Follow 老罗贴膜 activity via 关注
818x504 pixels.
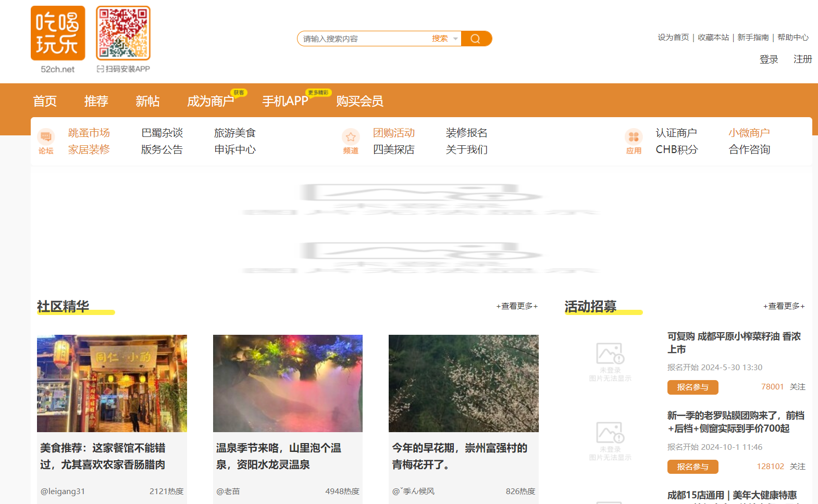(797, 467)
